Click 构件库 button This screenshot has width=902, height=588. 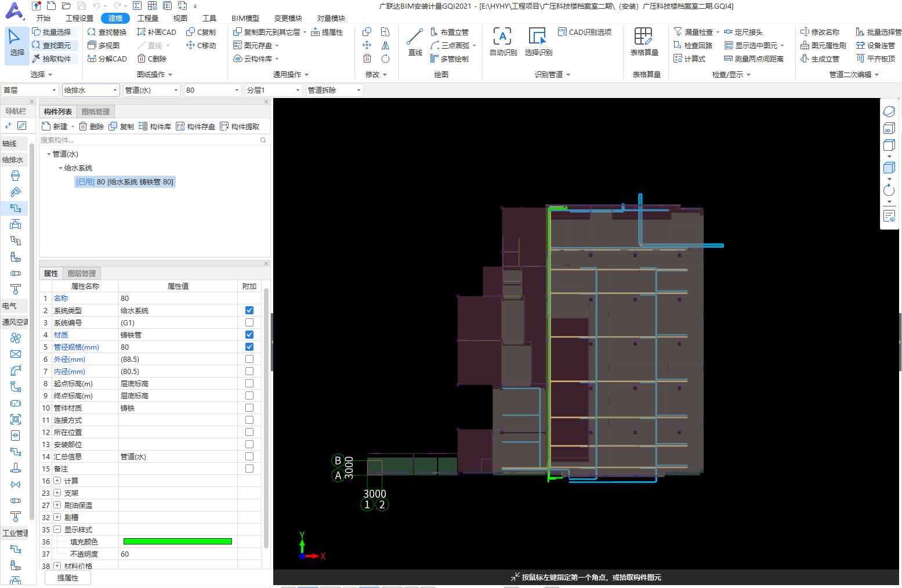155,126
